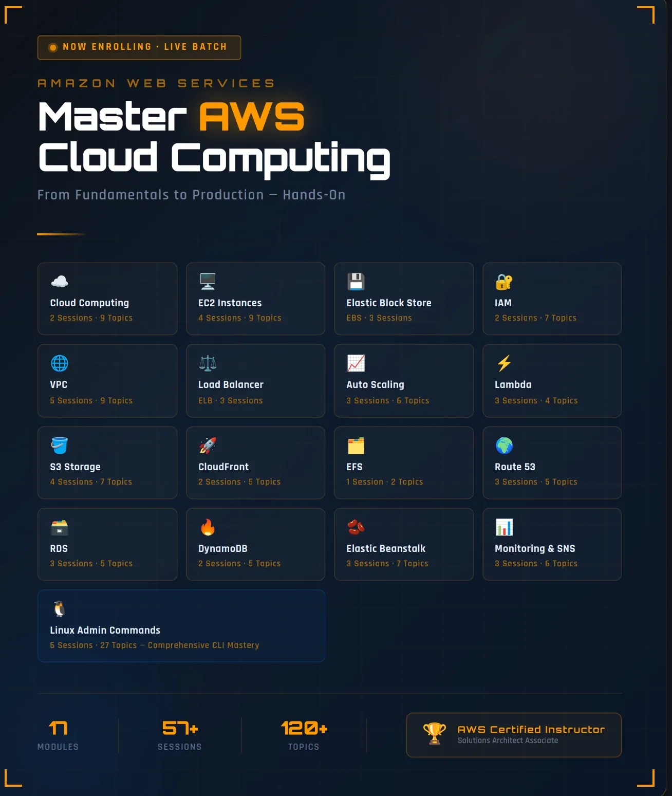
Task: Click '2 Sessions · 9 Topics' under Cloud Computing
Action: [x=91, y=318]
